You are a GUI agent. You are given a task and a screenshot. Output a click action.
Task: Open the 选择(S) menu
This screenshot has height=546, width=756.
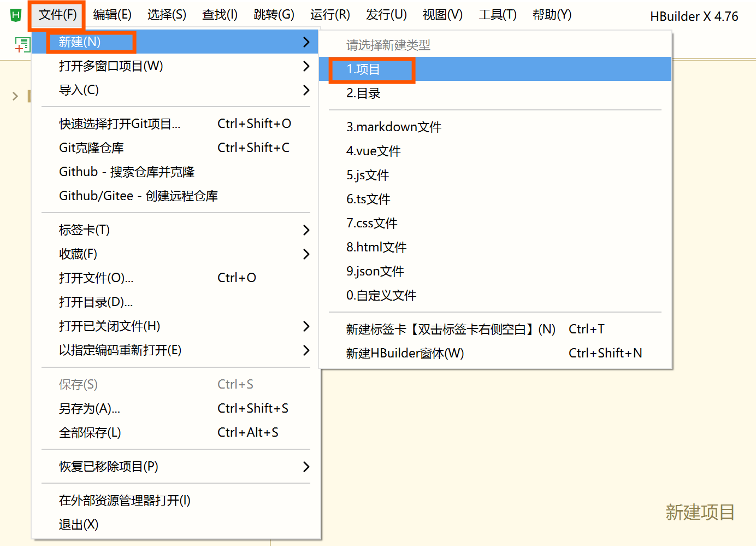167,15
